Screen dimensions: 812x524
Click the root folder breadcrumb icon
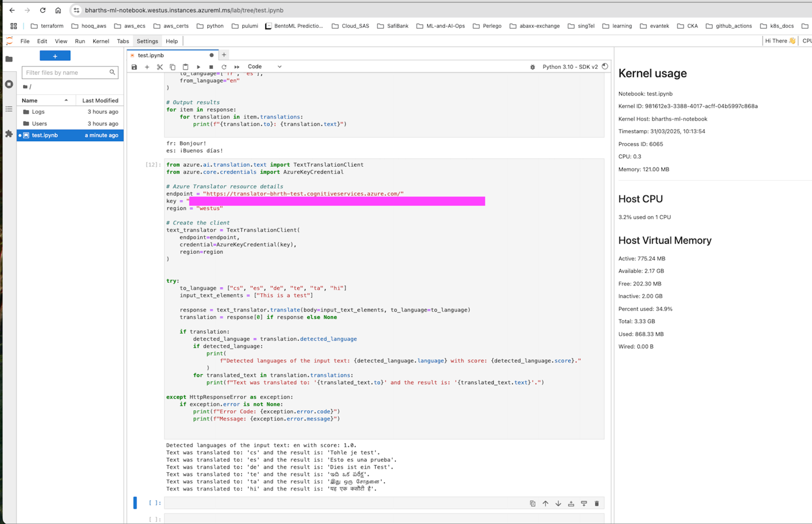tap(25, 87)
